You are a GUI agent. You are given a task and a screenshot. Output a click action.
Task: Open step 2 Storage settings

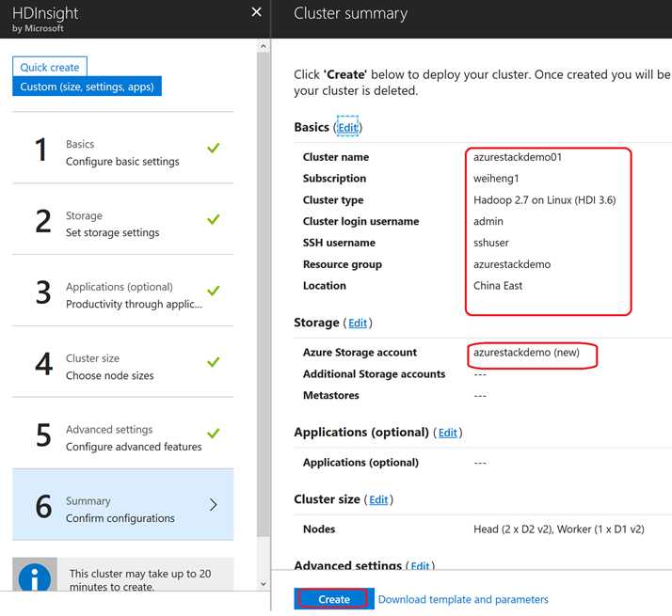123,219
